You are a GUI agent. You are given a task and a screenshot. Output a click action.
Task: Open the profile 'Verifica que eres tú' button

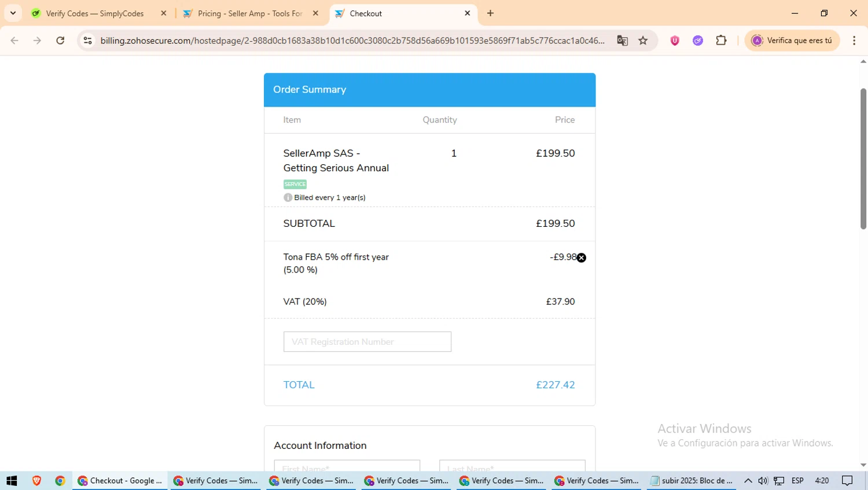click(792, 40)
